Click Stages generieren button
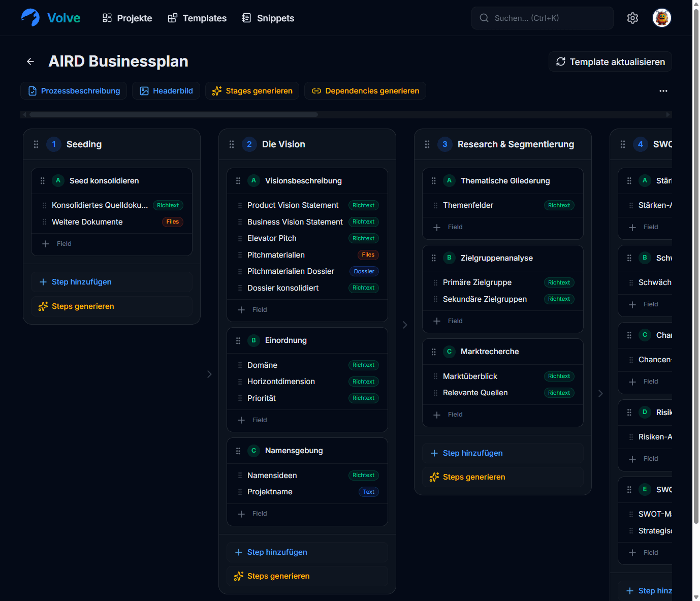700x601 pixels. [252, 91]
